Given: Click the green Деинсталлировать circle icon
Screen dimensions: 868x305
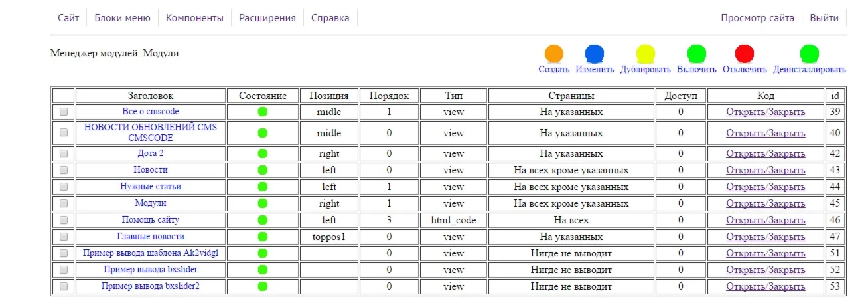Looking at the screenshot, I should pyautogui.click(x=809, y=54).
